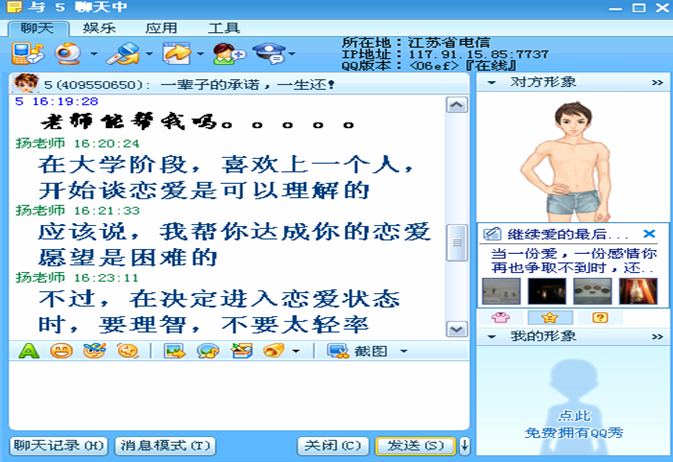Viewport: 673px width, 462px height.
Task: Expand the screenshot 截图 dropdown arrow
Action: tap(404, 351)
